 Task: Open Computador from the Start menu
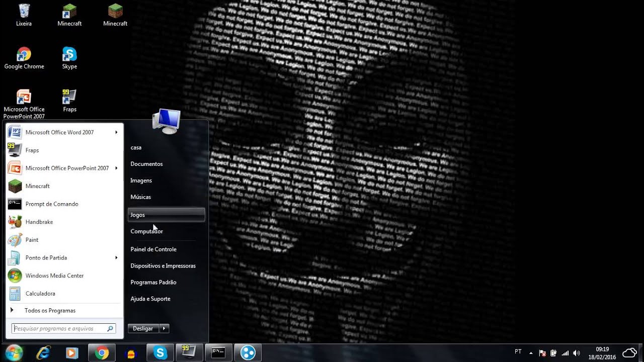click(x=146, y=231)
